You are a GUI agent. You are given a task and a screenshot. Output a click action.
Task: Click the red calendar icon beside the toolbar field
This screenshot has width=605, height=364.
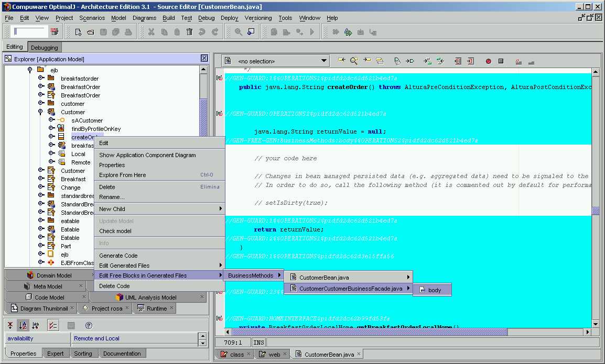(x=55, y=31)
